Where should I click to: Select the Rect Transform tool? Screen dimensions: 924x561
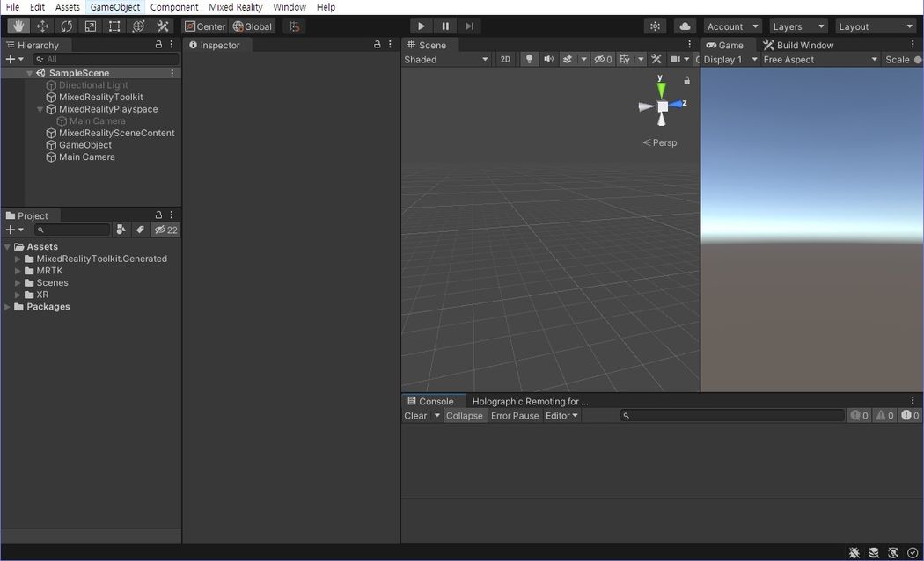pos(114,26)
